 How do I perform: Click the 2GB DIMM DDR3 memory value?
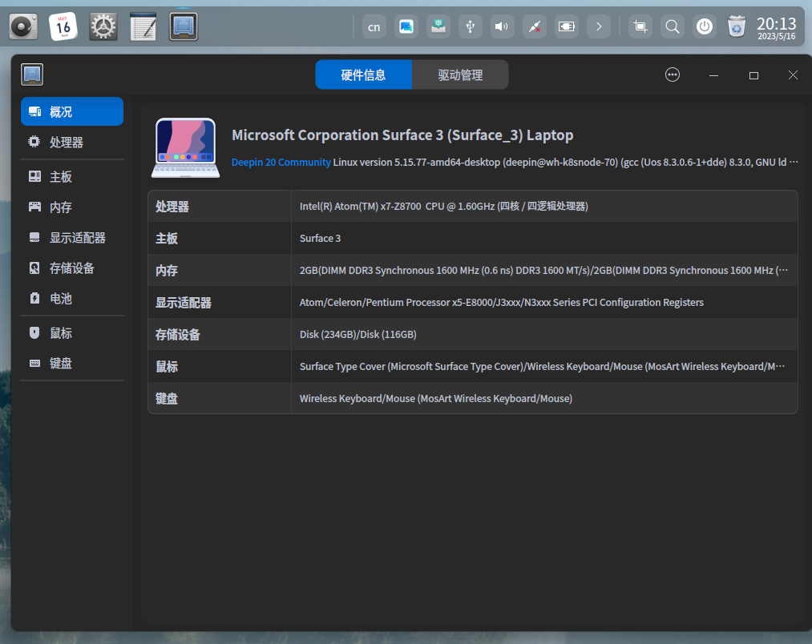tap(543, 270)
